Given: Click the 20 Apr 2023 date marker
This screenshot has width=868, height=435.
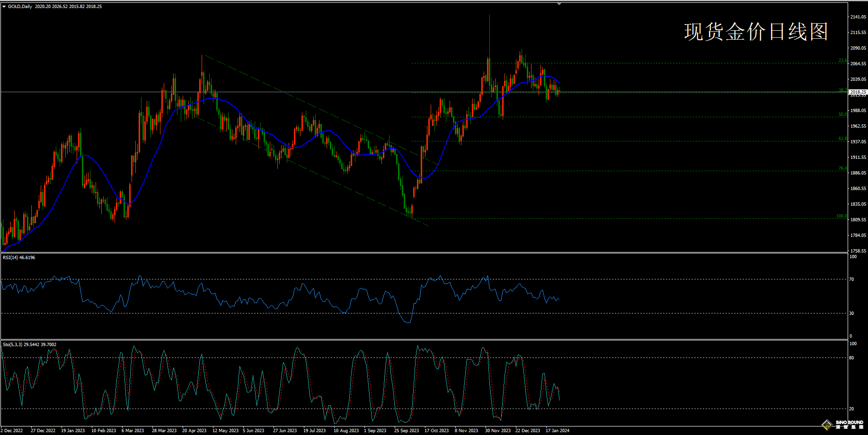Looking at the screenshot, I should coord(194,431).
